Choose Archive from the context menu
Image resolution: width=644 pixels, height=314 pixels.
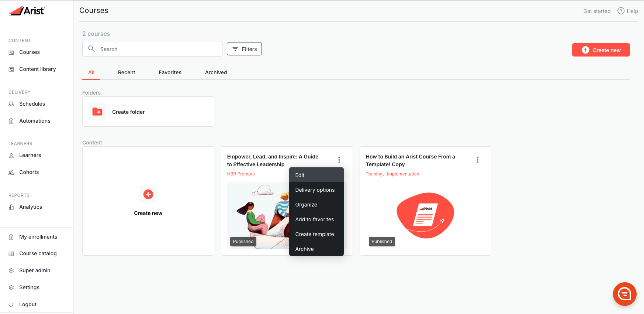(x=316, y=249)
